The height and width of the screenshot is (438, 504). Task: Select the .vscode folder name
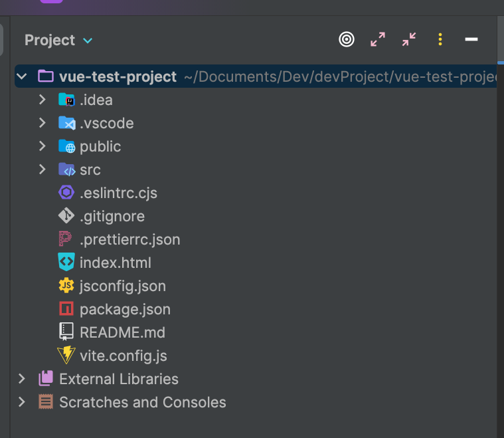[107, 123]
